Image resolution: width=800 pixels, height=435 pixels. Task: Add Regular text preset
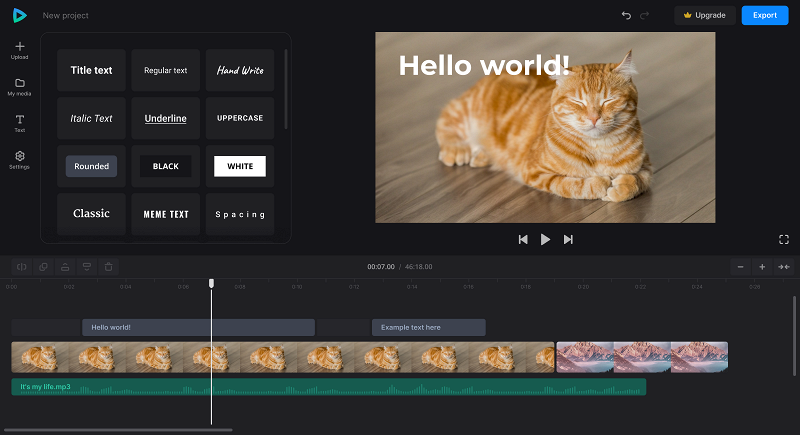(165, 70)
